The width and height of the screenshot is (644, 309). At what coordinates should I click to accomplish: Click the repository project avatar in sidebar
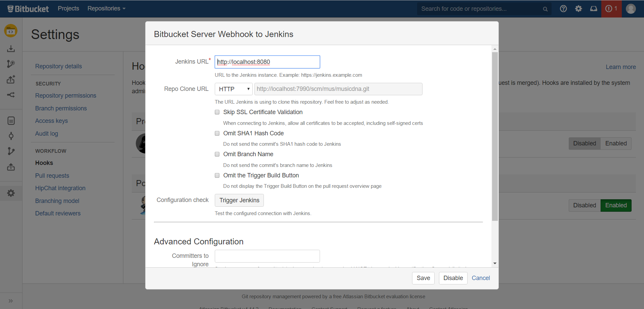pyautogui.click(x=11, y=31)
